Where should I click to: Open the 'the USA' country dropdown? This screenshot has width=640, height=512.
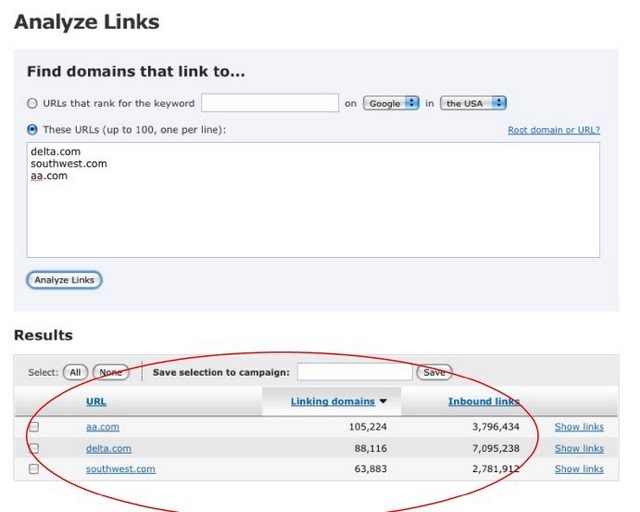(x=473, y=103)
